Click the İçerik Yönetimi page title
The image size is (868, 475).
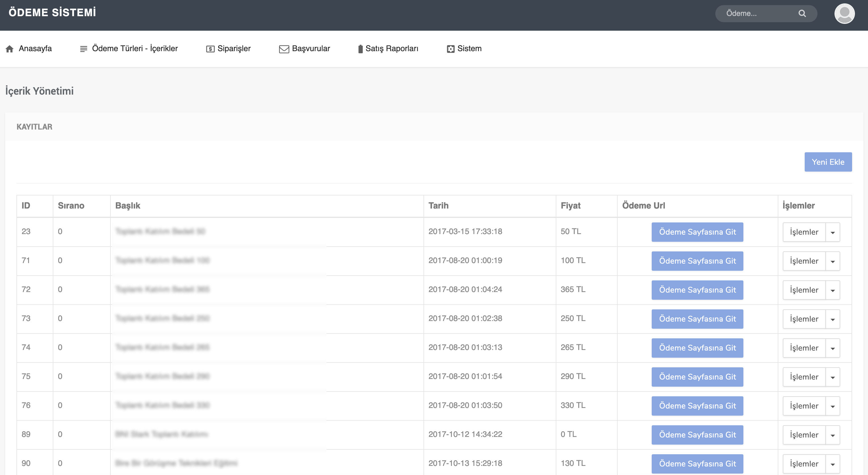click(x=39, y=91)
